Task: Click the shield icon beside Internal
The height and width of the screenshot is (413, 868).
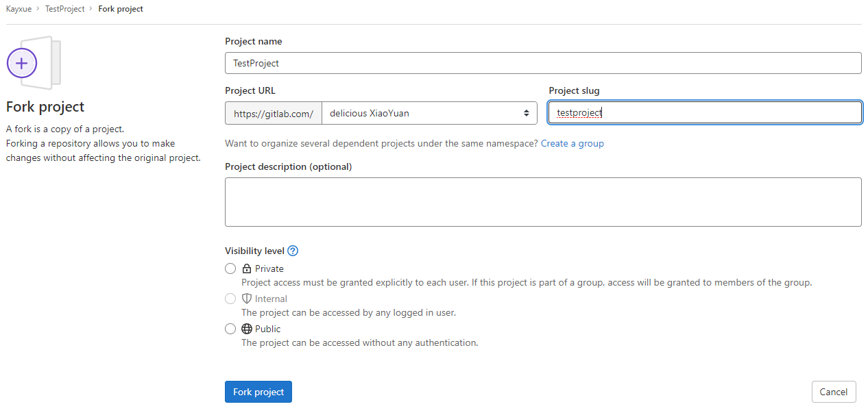Action: pyautogui.click(x=247, y=299)
